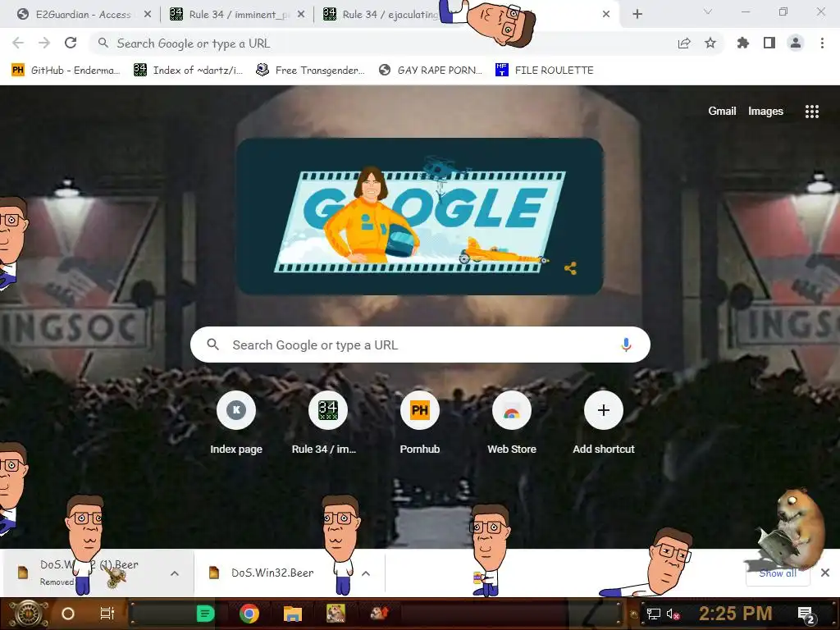
Task: Click the Show all downloads button
Action: (778, 573)
